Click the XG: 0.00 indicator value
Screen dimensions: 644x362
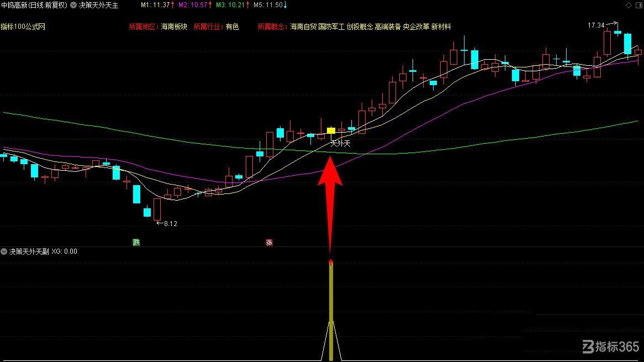coord(65,251)
